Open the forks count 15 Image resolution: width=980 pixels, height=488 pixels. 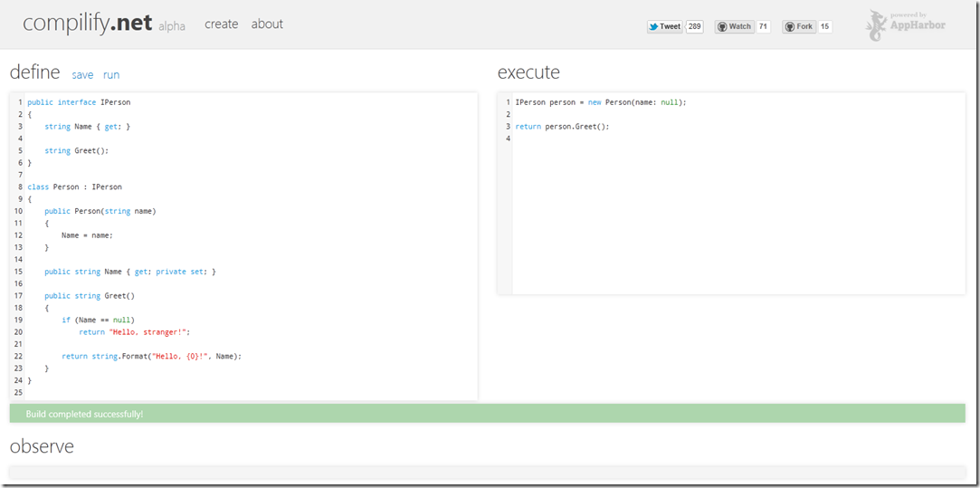point(825,26)
